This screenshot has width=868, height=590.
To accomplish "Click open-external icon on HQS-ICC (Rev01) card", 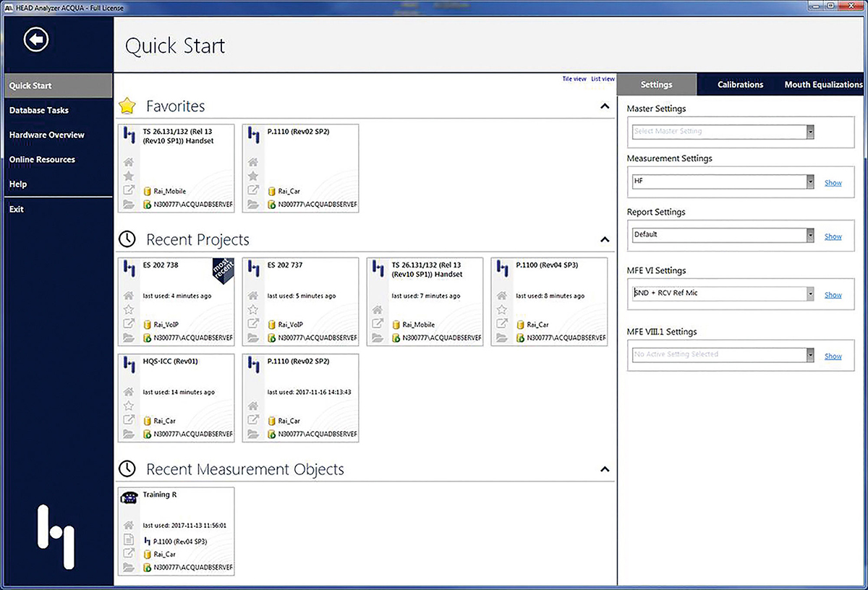I will [x=129, y=419].
